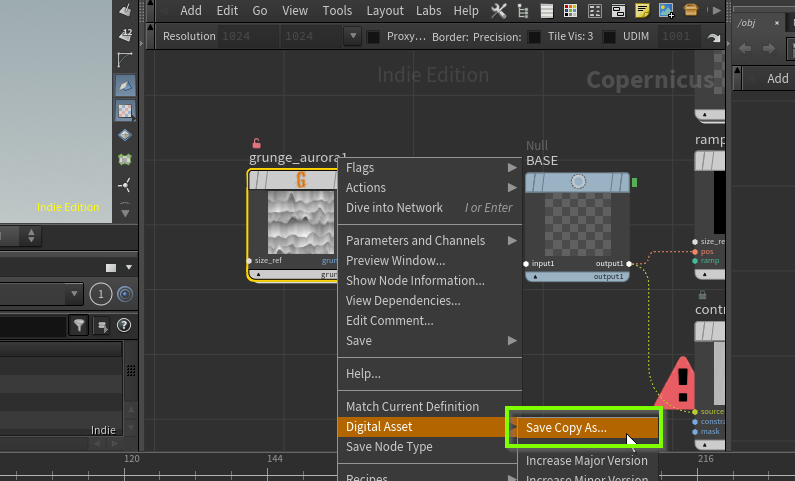Screen dimensions: 795x481
Task: Click the open lock icon above grunge_aurora1
Action: (x=256, y=143)
